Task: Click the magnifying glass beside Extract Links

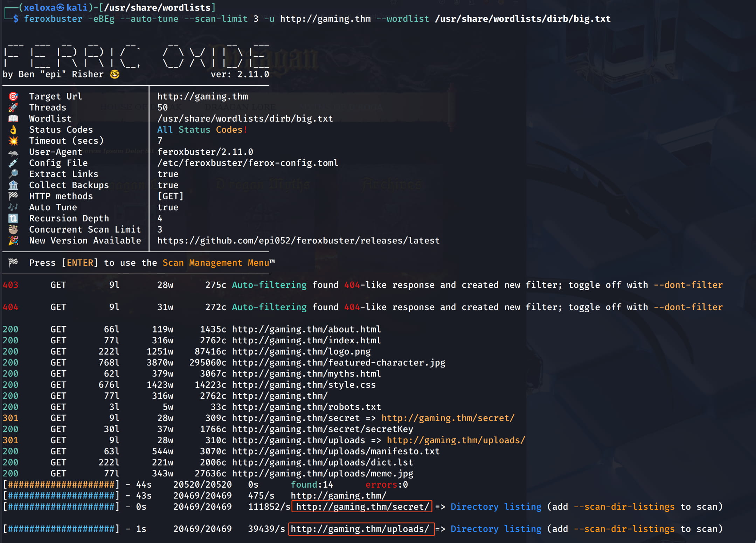Action: click(x=13, y=174)
